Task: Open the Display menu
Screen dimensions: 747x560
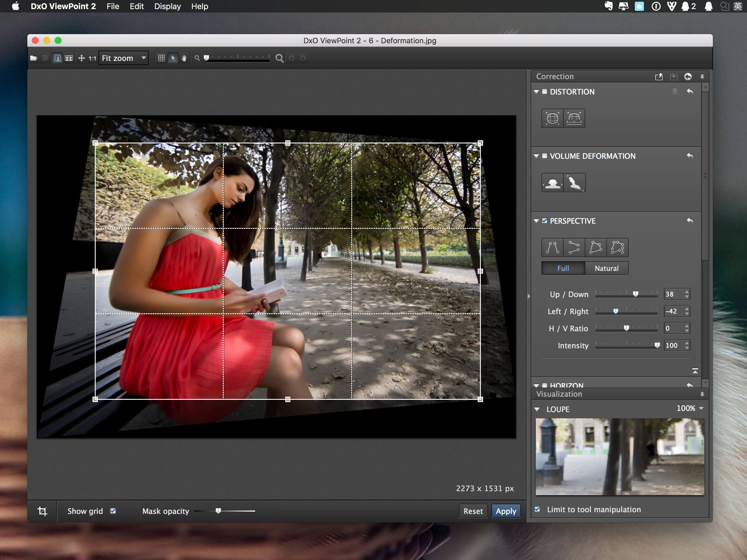Action: (167, 7)
